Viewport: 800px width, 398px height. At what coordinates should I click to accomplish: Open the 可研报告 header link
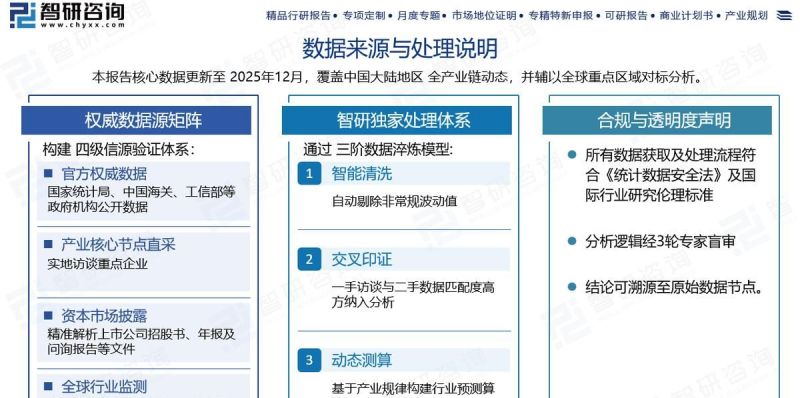(x=626, y=16)
